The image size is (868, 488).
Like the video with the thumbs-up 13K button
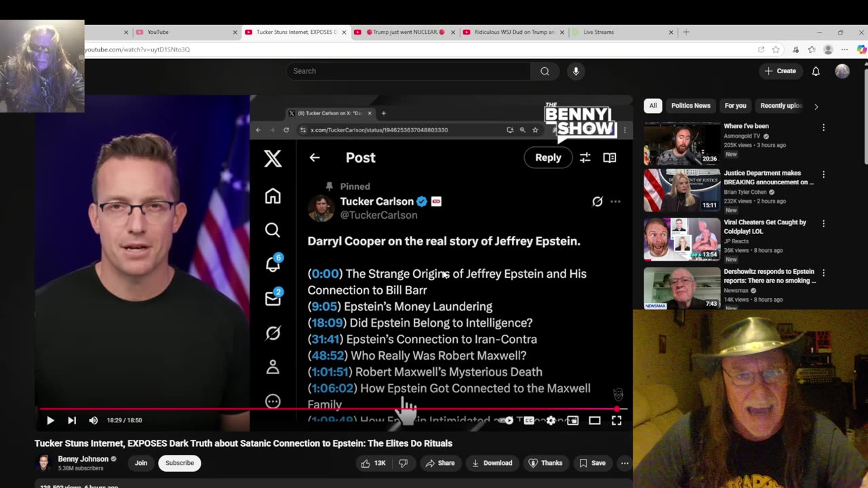373,463
